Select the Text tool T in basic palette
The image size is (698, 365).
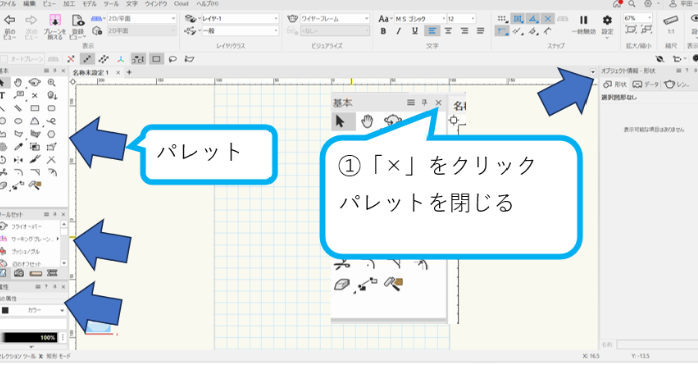click(2, 95)
